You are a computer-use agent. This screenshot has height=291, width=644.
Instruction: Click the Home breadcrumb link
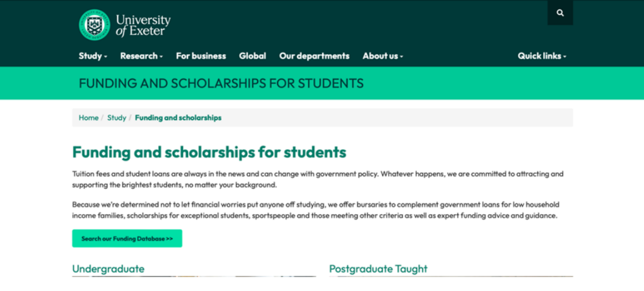88,118
